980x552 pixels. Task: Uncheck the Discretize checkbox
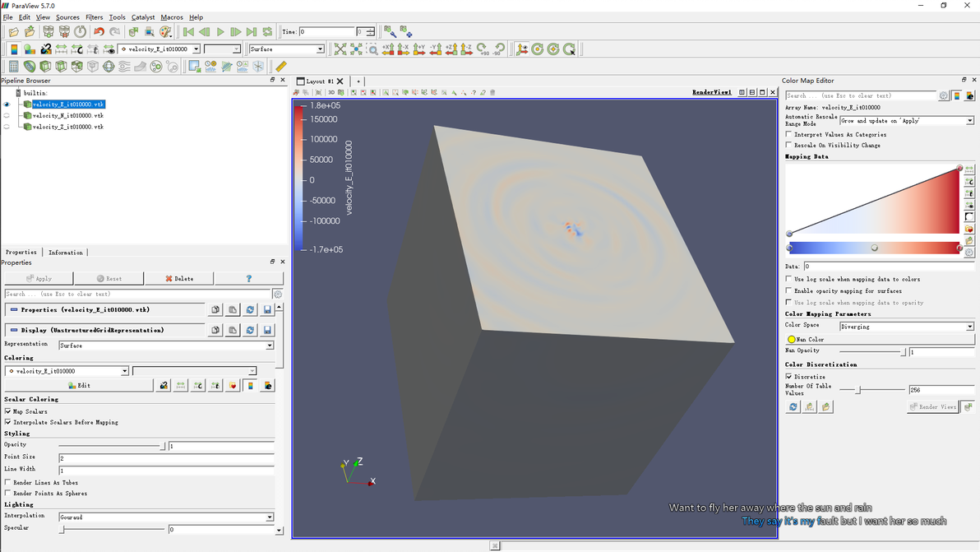pyautogui.click(x=789, y=377)
